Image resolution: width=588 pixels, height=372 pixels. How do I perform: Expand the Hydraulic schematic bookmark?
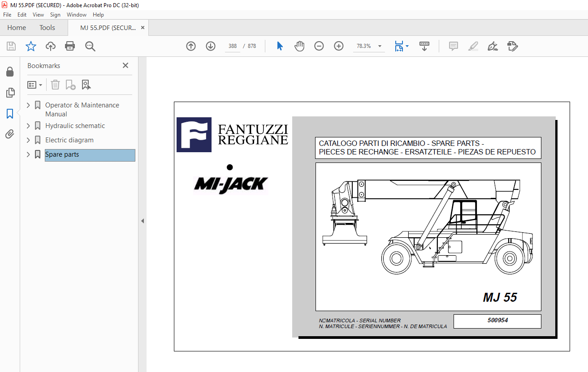click(x=29, y=126)
